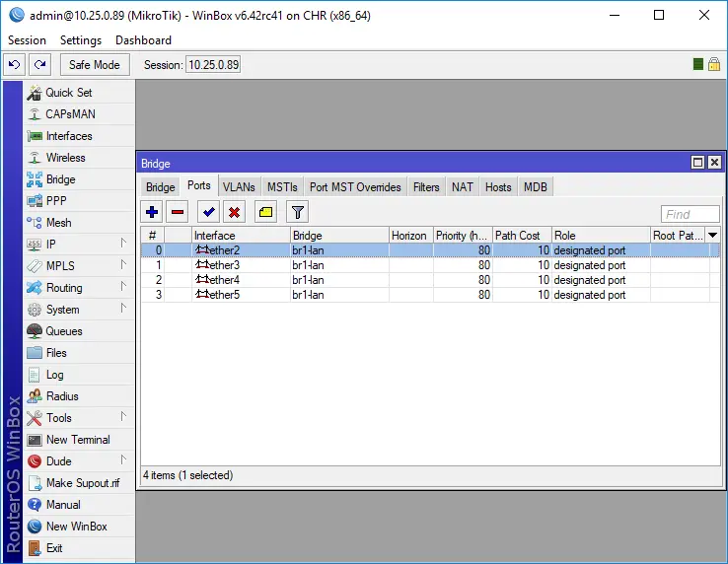This screenshot has width=728, height=564.
Task: Open Log from the sidebar
Action: click(x=79, y=375)
